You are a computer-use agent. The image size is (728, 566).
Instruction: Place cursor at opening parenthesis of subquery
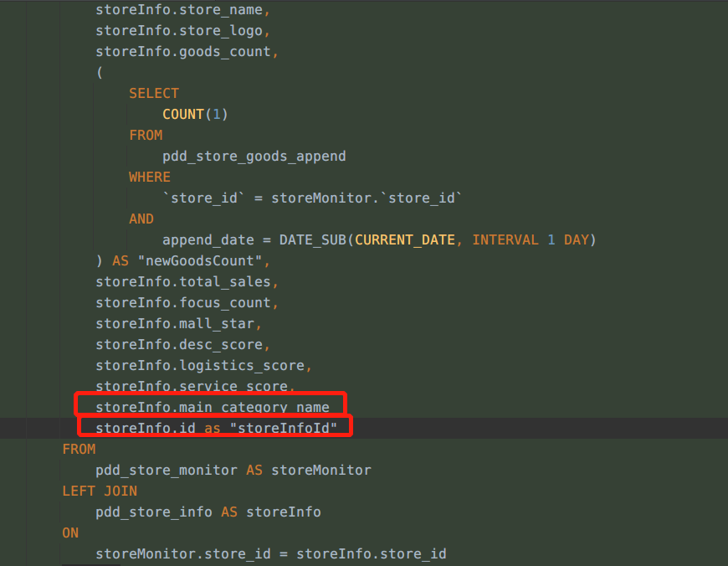[100, 73]
